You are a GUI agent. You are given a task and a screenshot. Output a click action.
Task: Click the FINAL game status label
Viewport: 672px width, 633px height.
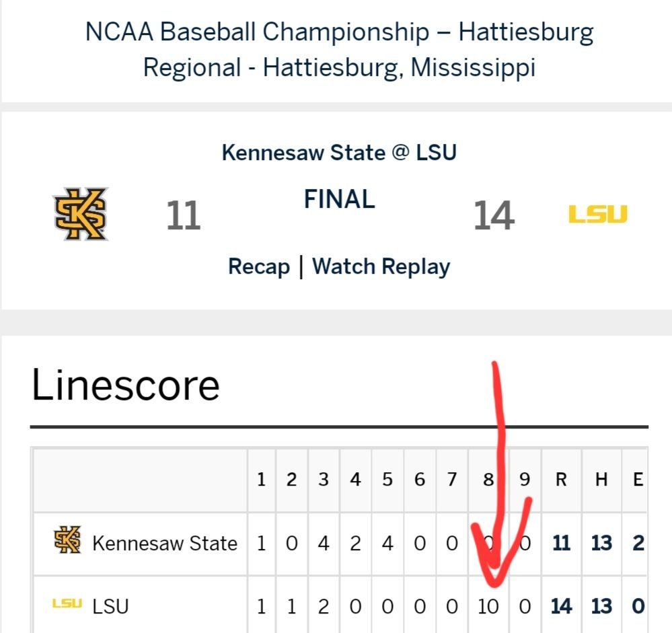click(x=340, y=199)
